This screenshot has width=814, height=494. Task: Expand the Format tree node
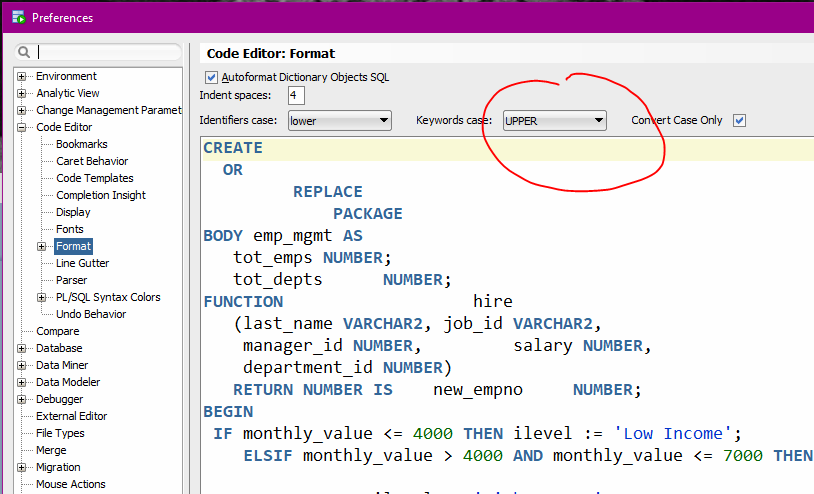coord(42,246)
